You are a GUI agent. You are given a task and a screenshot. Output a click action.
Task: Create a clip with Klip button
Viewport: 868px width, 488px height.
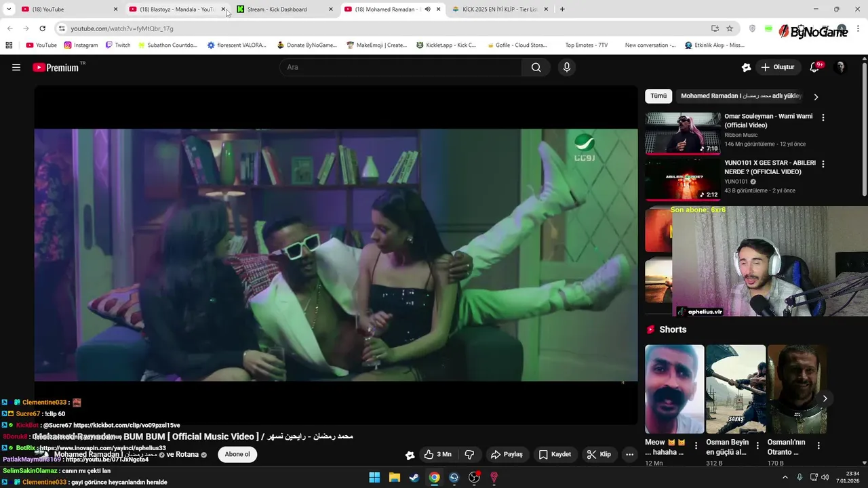(x=599, y=454)
